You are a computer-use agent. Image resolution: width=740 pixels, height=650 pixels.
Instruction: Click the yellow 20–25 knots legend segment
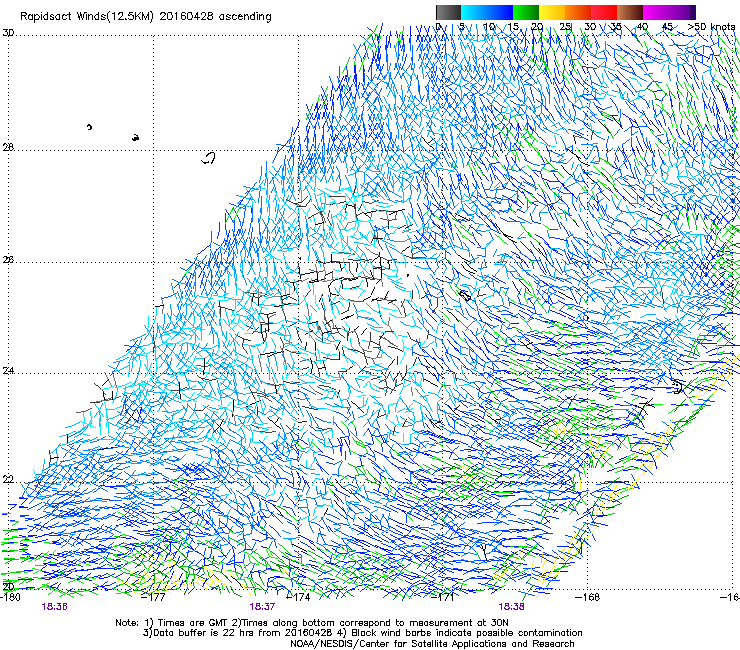point(552,12)
